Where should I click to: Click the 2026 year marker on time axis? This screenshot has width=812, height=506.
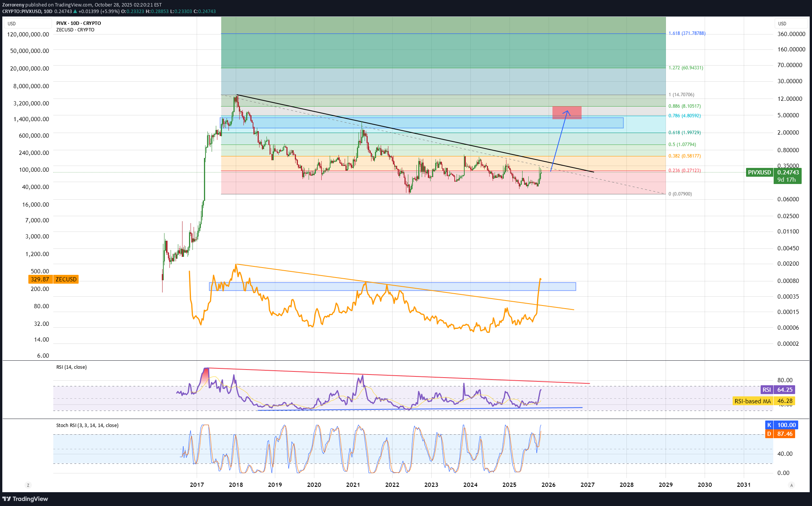point(548,485)
